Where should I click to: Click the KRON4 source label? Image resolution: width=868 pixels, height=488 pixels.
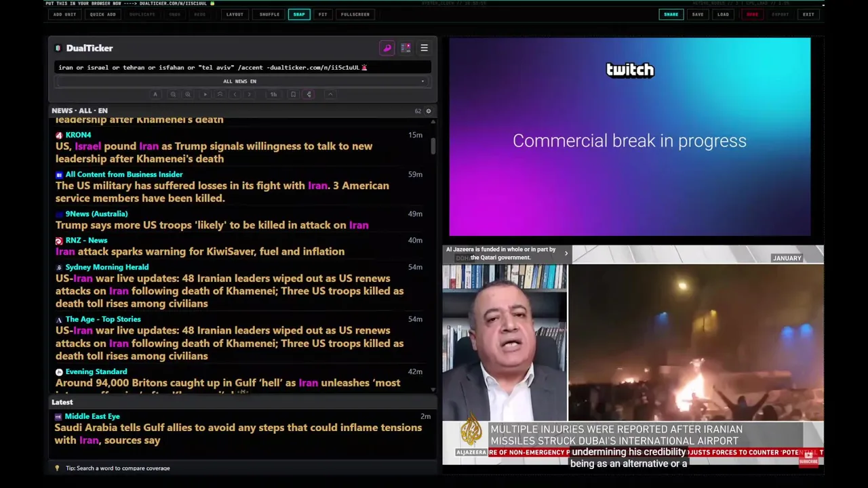[x=78, y=135]
